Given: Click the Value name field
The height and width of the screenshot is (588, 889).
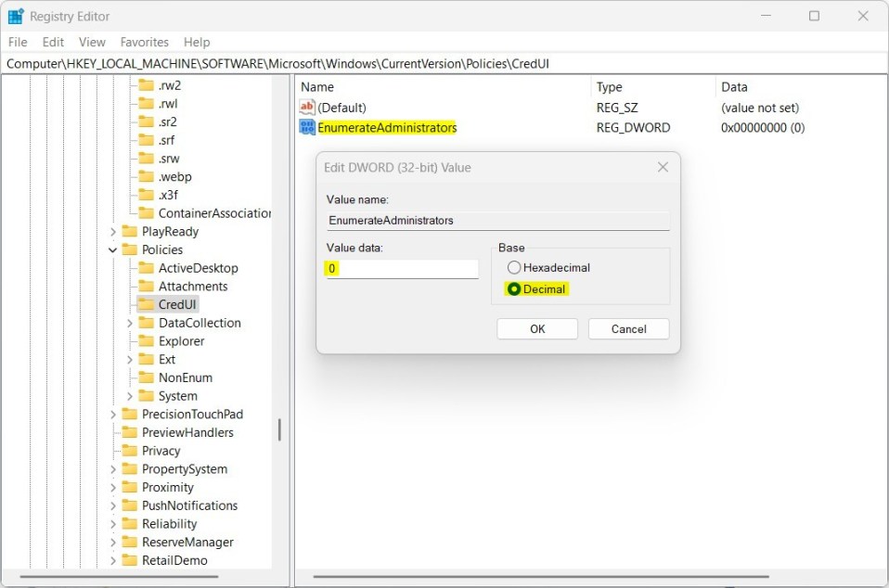Looking at the screenshot, I should point(497,221).
